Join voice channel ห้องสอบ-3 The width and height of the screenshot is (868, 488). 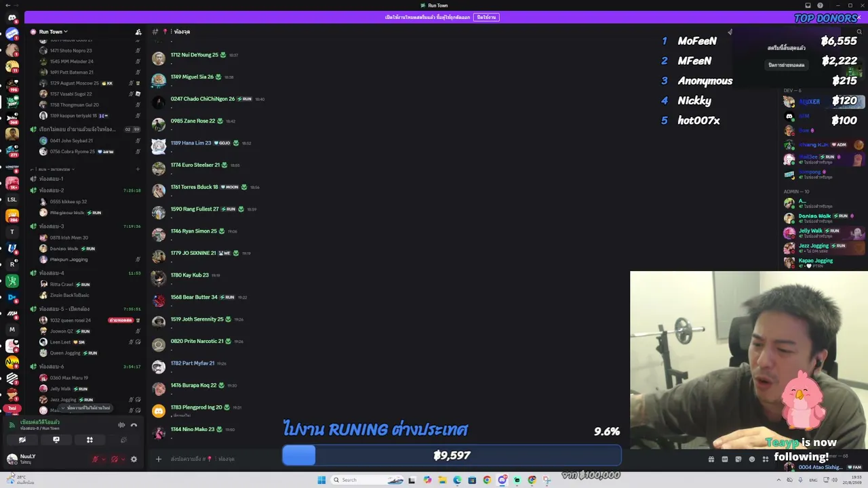85,226
